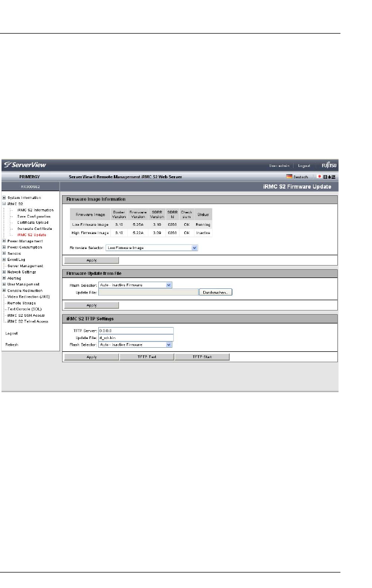Viewport: 372px width, 588px height.
Task: Click Refresh in the sidebar
Action: pos(11,345)
